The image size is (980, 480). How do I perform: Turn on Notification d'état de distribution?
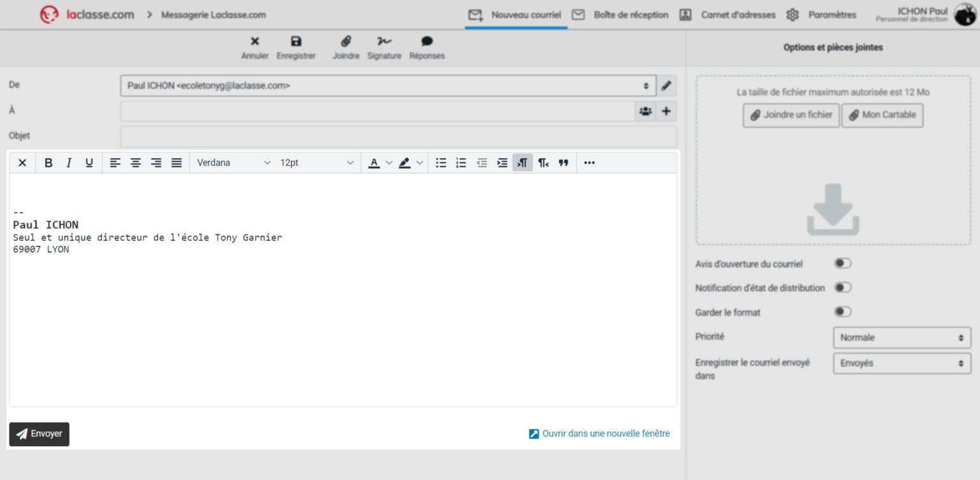tap(842, 287)
